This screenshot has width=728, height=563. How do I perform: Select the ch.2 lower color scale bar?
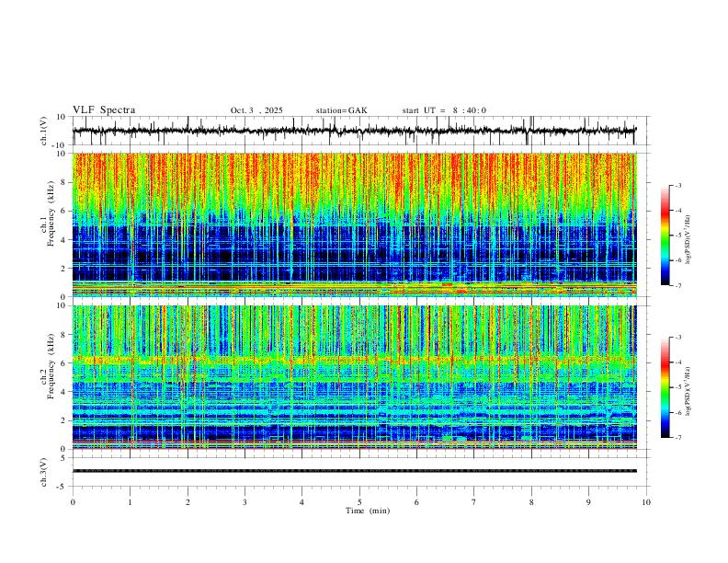point(665,387)
